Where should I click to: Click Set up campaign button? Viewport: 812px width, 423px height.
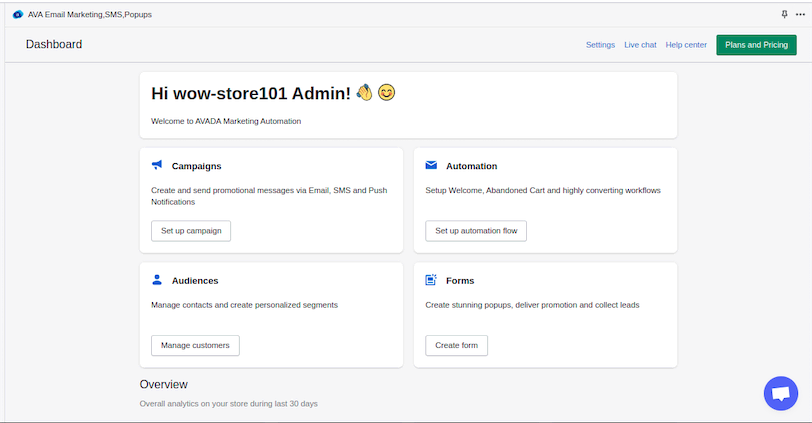[x=191, y=231]
